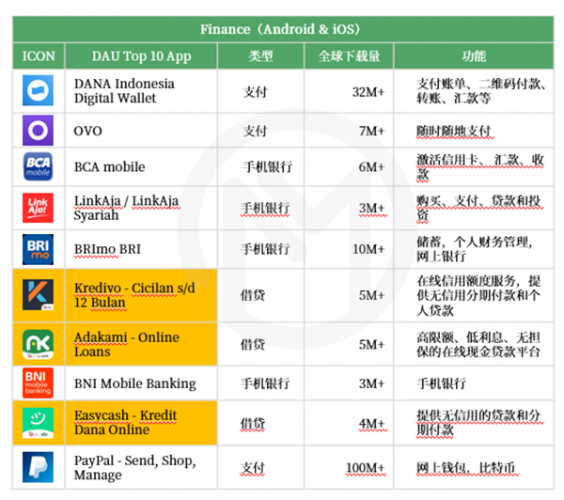The height and width of the screenshot is (500, 564).
Task: Click 5M+ downloads in Adakami row
Action: tap(372, 344)
